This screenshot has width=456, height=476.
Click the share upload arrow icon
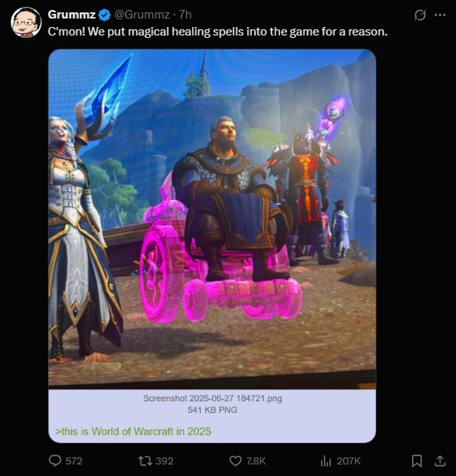click(440, 461)
